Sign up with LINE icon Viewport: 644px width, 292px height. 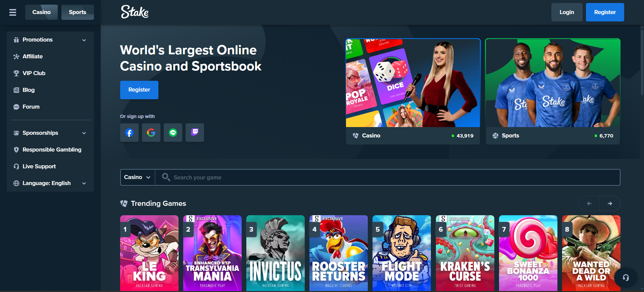[x=173, y=133]
